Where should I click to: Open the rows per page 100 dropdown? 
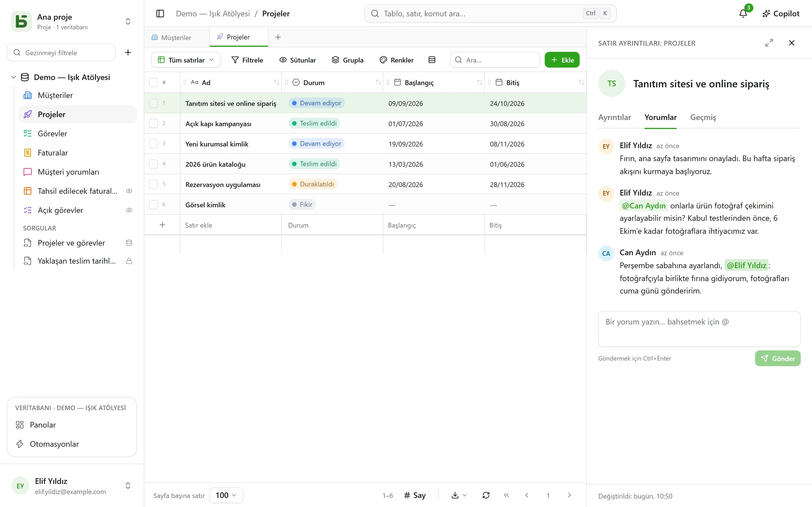[x=226, y=495]
